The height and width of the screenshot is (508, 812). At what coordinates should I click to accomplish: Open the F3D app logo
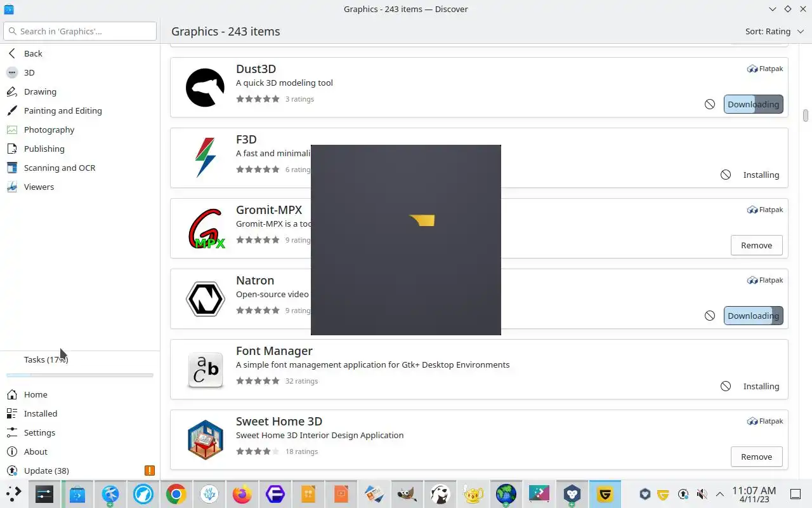tap(205, 157)
